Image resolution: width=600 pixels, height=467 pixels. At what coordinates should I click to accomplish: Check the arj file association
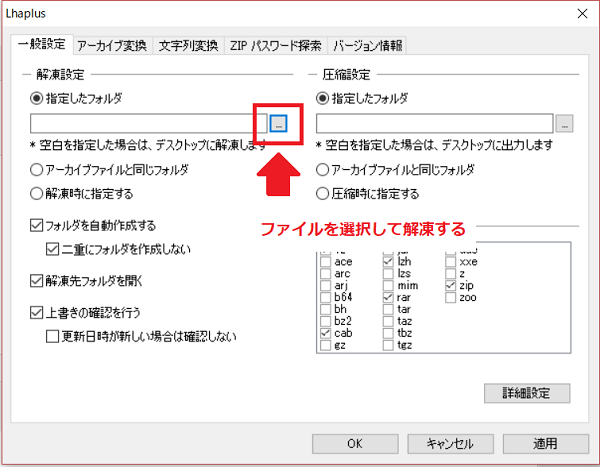pyautogui.click(x=326, y=286)
